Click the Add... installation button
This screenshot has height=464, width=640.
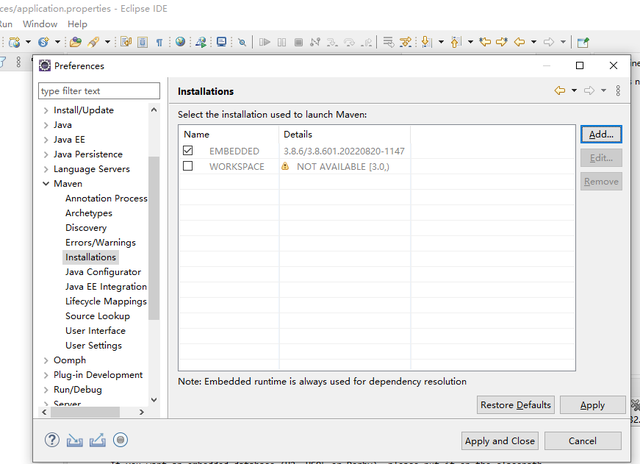[601, 134]
